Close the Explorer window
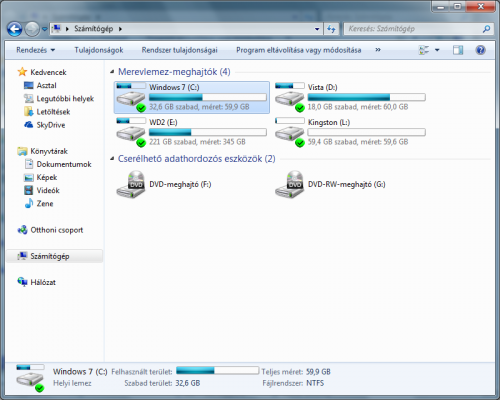500x400 pixels. pyautogui.click(x=480, y=7)
